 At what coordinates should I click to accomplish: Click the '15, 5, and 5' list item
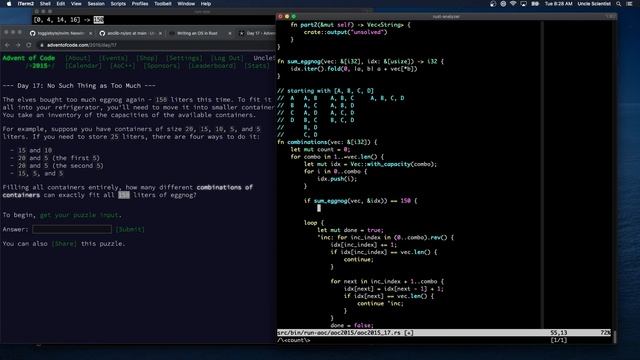(x=40, y=173)
